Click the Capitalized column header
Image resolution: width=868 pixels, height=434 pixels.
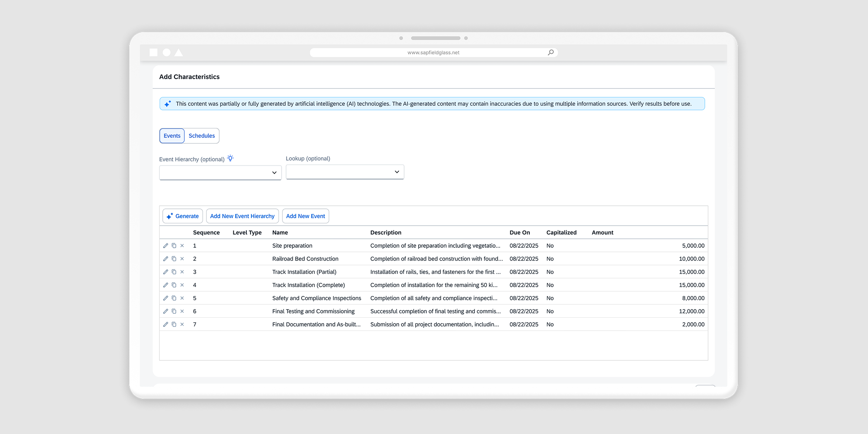coord(561,232)
